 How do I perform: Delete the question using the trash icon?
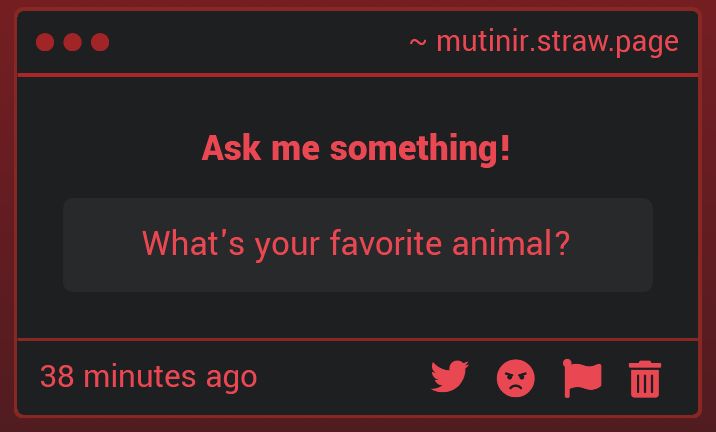point(645,378)
